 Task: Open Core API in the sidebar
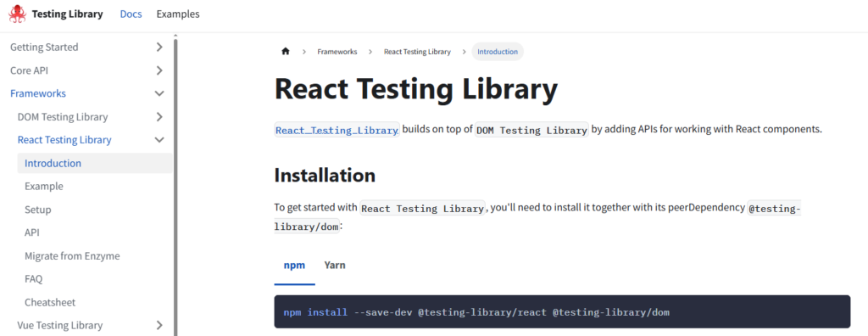pyautogui.click(x=29, y=70)
